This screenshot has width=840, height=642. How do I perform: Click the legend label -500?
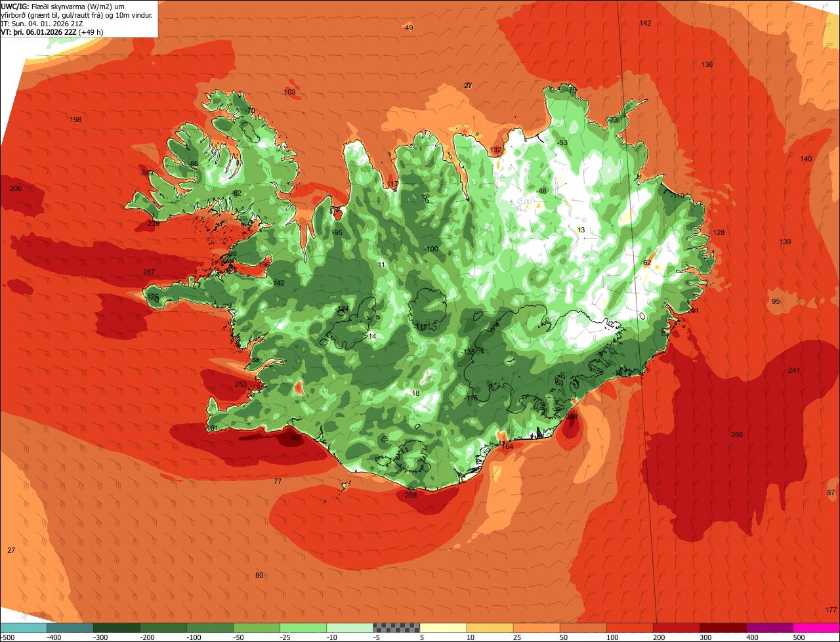point(8,637)
